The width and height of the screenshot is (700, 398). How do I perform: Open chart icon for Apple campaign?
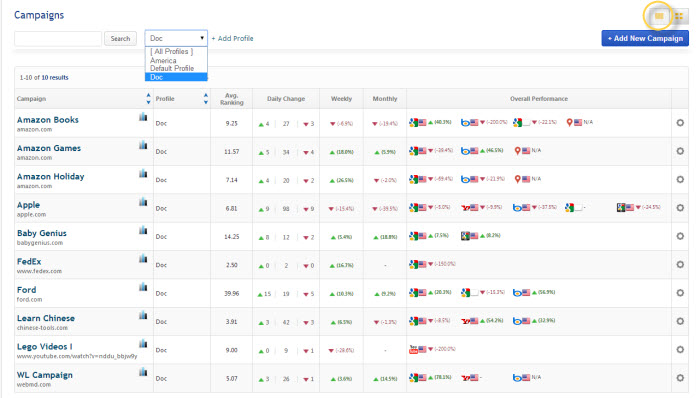[143, 202]
